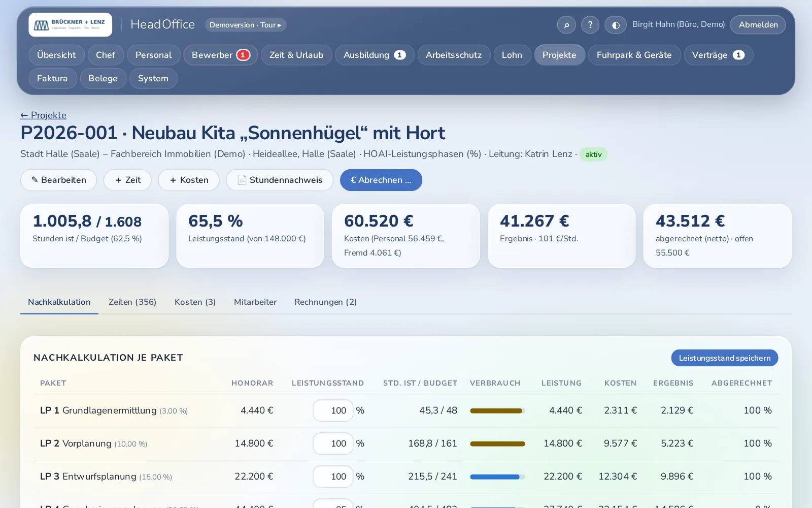Open the help question mark icon
Image resolution: width=812 pixels, height=508 pixels.
590,24
